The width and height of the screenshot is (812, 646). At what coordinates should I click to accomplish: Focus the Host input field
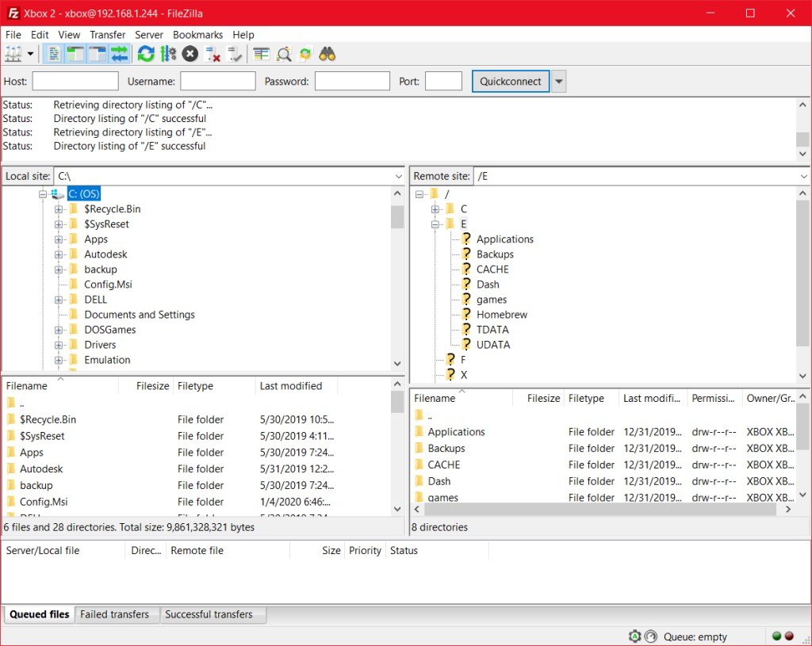click(75, 82)
